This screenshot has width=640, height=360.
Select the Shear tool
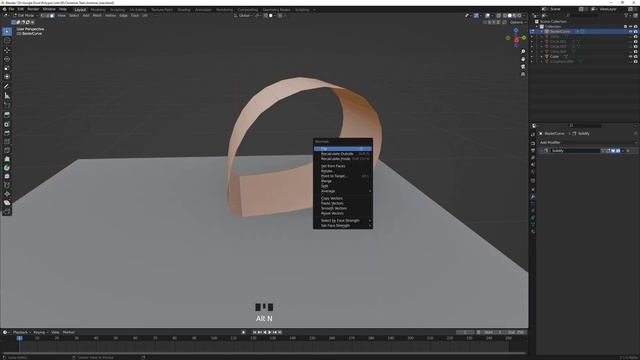pyautogui.click(x=7, y=203)
